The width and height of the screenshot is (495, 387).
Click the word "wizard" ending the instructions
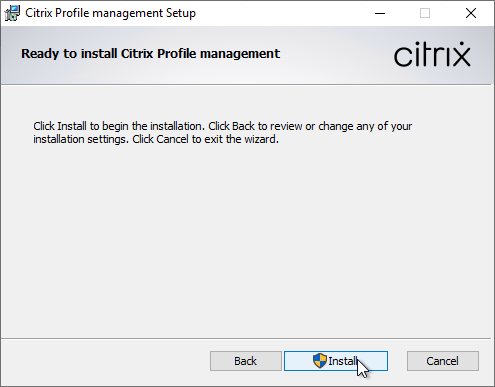261,139
